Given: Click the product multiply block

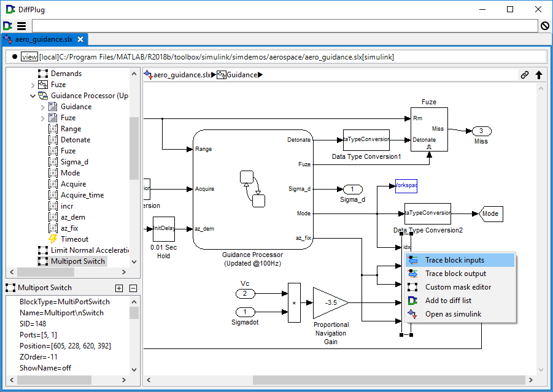Looking at the screenshot, I should (294, 303).
